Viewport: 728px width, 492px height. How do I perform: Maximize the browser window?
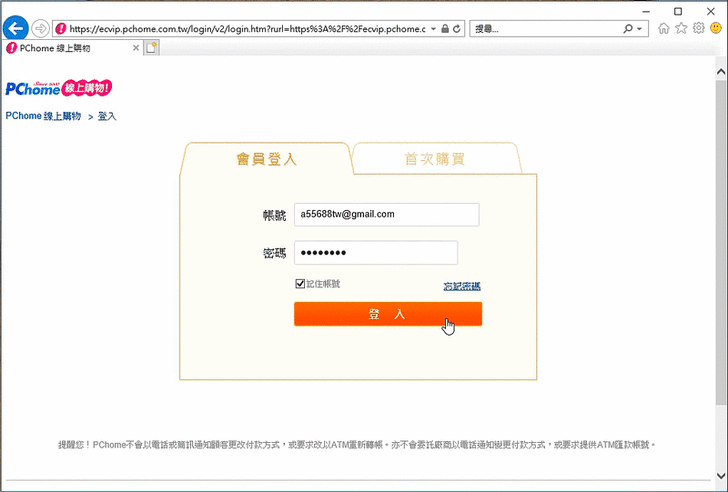(x=678, y=11)
